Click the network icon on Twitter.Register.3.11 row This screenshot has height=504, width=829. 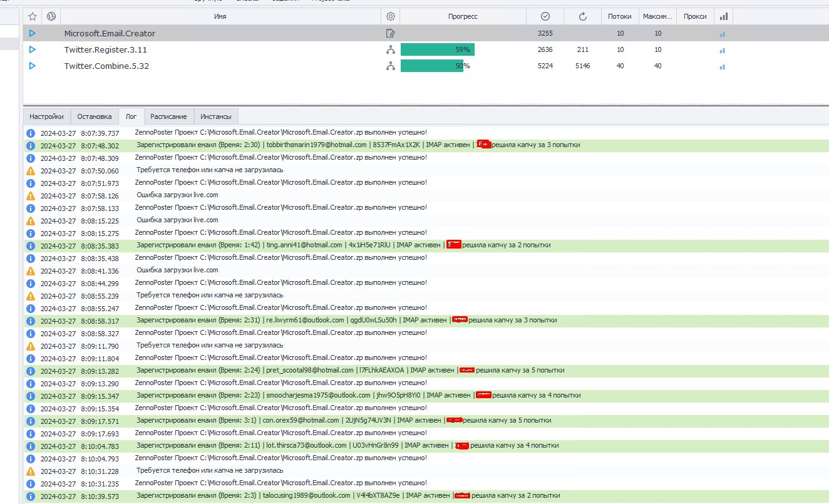click(x=391, y=49)
